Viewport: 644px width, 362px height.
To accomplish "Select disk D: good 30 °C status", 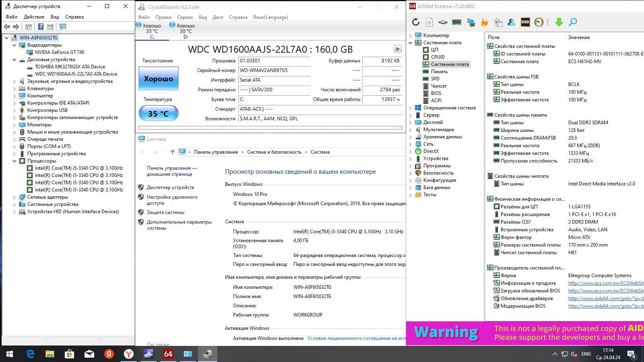I will (x=186, y=31).
